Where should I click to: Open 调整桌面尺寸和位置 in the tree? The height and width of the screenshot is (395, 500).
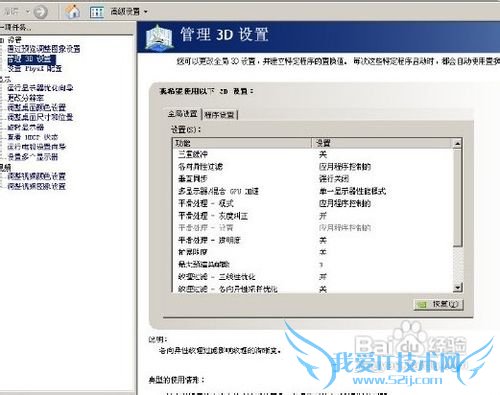[x=40, y=117]
